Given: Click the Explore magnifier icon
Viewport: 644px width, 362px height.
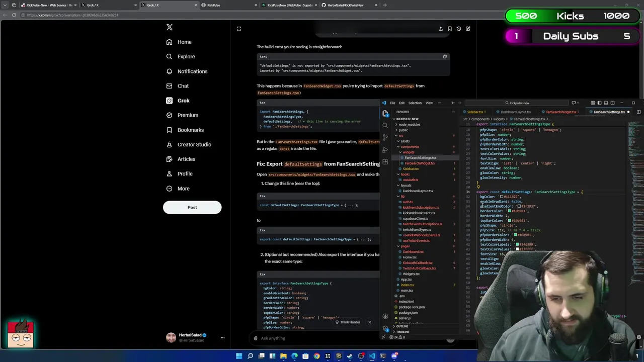Looking at the screenshot, I should (x=169, y=57).
